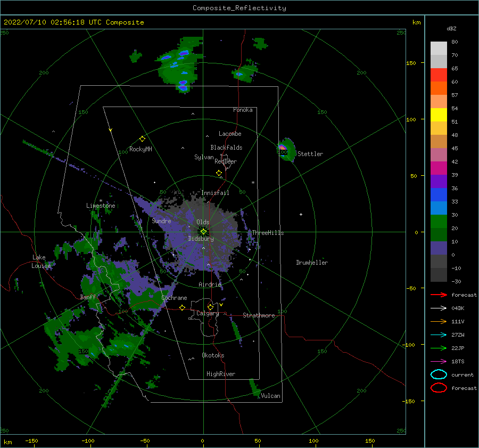Click the green 22JP arrow in legend

(439, 348)
